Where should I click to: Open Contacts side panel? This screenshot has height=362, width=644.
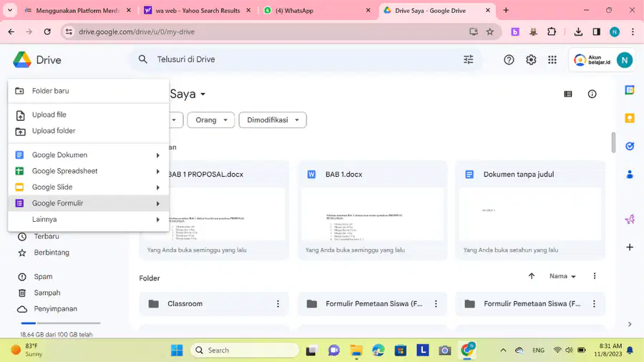click(x=630, y=175)
